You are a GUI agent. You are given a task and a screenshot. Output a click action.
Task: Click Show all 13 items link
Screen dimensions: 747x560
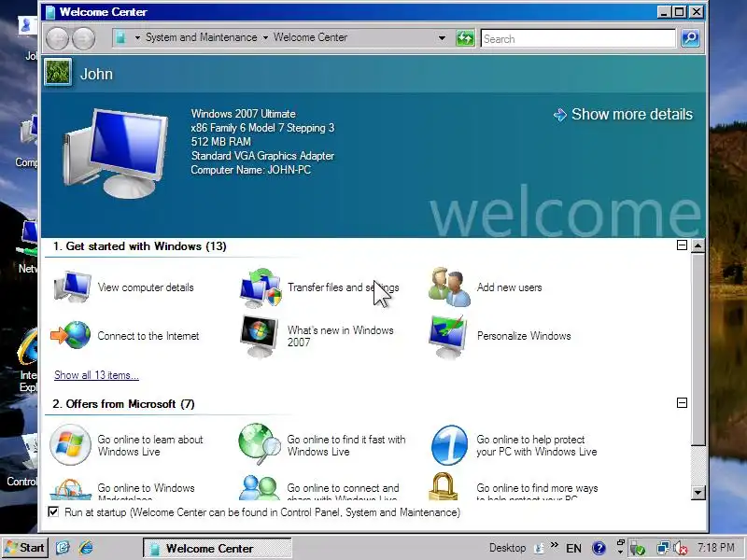tap(96, 375)
